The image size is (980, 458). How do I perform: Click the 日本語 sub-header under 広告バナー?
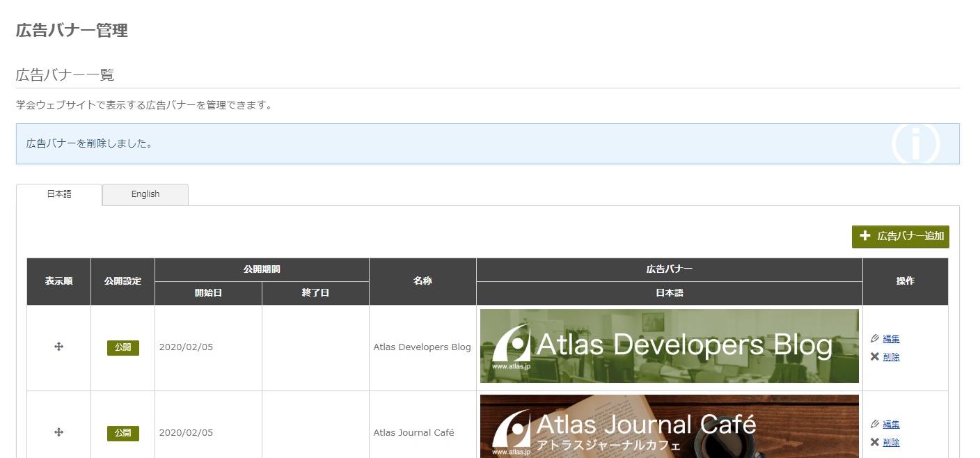670,293
